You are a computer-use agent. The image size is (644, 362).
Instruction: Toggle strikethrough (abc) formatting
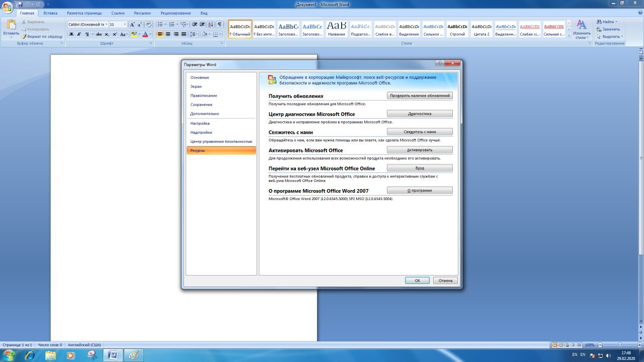click(99, 34)
